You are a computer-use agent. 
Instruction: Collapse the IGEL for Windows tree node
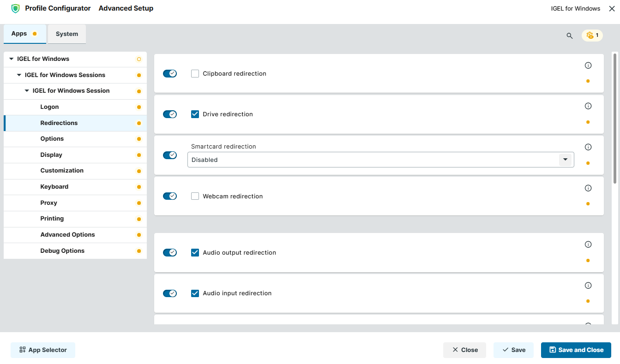pos(11,59)
